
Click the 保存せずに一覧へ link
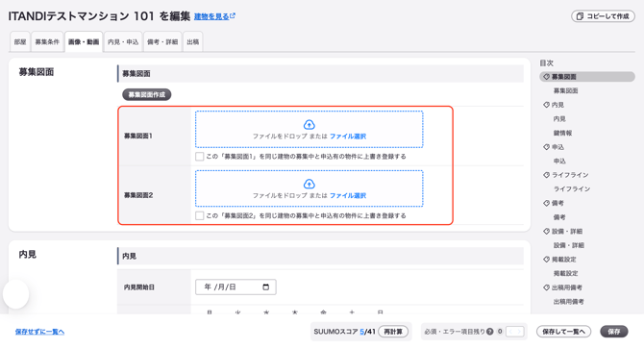coord(39,332)
